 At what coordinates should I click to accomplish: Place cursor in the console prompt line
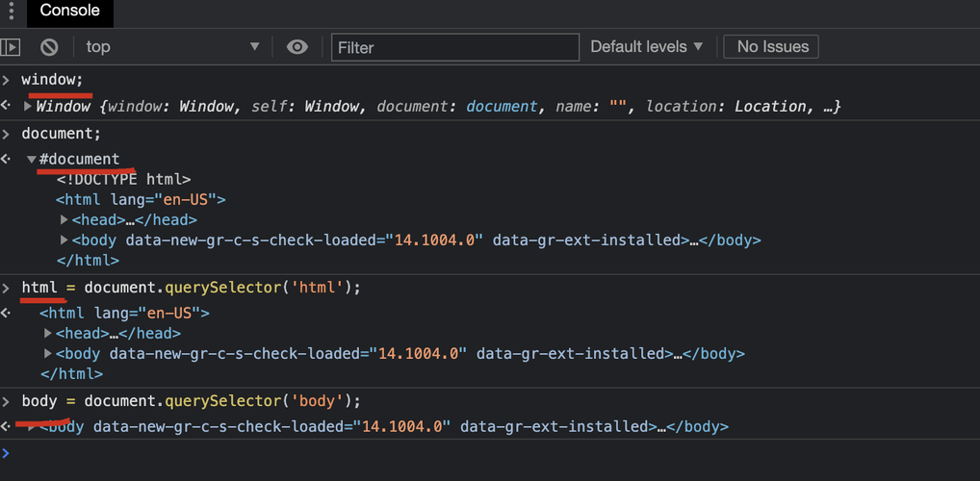pyautogui.click(x=490, y=453)
